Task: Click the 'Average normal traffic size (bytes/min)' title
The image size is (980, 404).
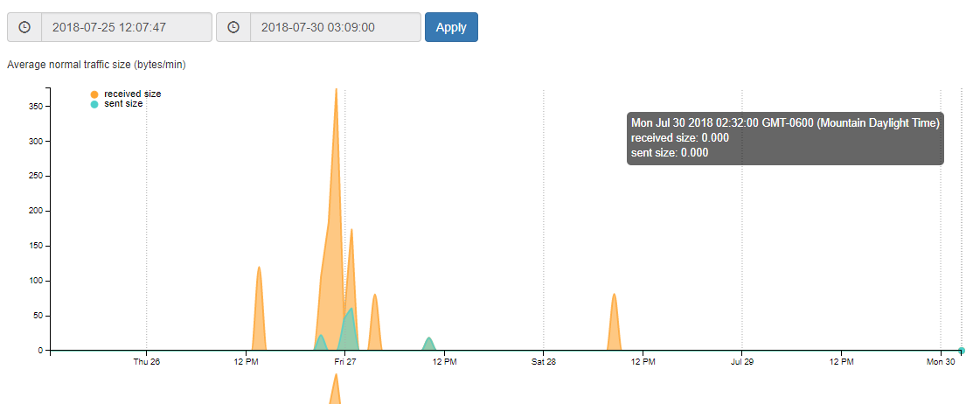Action: [96, 65]
